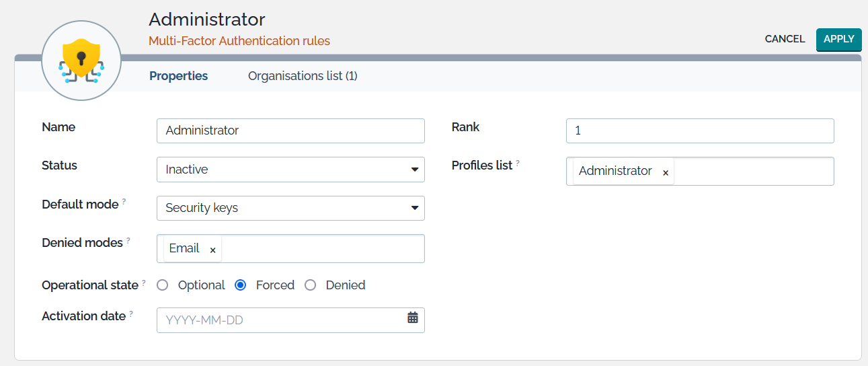This screenshot has width=868, height=366.
Task: Click the Activation date help icon
Action: click(131, 314)
